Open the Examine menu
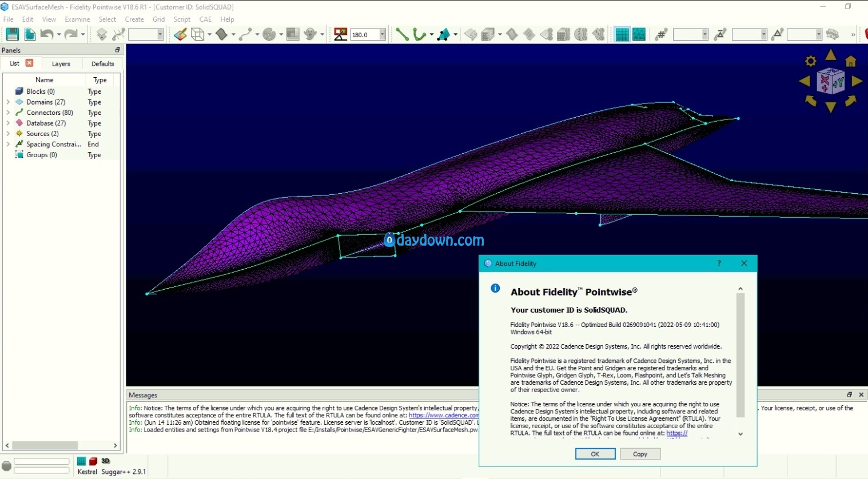868x479 pixels. point(77,19)
